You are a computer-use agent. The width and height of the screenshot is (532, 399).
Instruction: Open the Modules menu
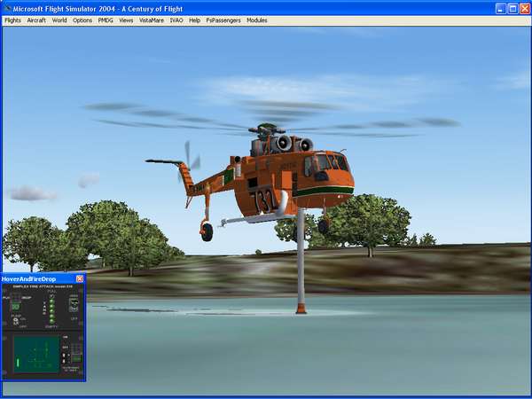(x=256, y=20)
